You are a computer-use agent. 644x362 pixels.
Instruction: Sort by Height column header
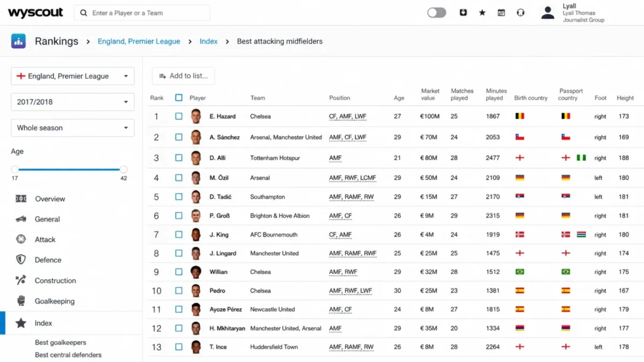coord(625,98)
